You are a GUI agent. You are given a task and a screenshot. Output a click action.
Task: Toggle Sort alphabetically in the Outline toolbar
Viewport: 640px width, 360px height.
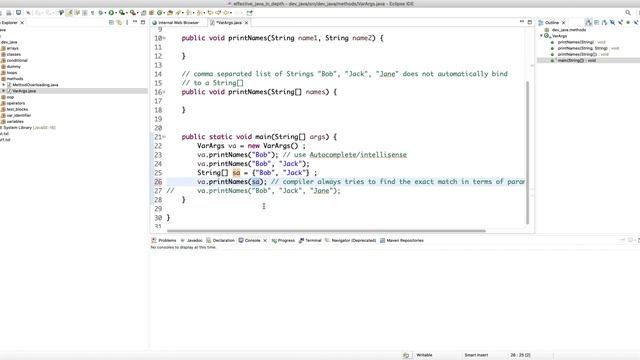[x=604, y=22]
